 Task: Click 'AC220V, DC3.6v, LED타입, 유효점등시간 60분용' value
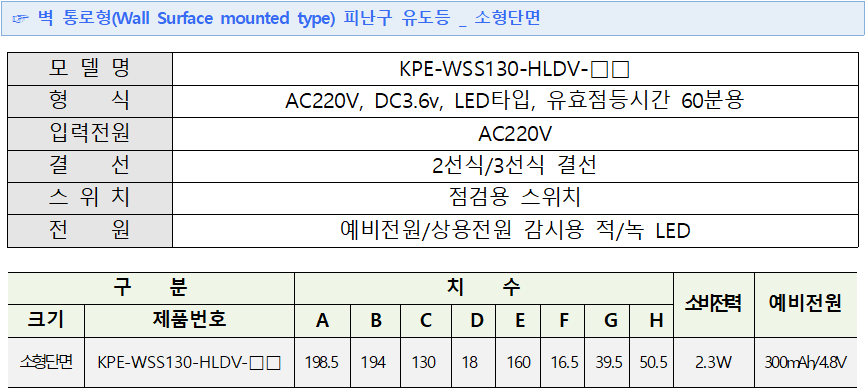[x=515, y=102]
